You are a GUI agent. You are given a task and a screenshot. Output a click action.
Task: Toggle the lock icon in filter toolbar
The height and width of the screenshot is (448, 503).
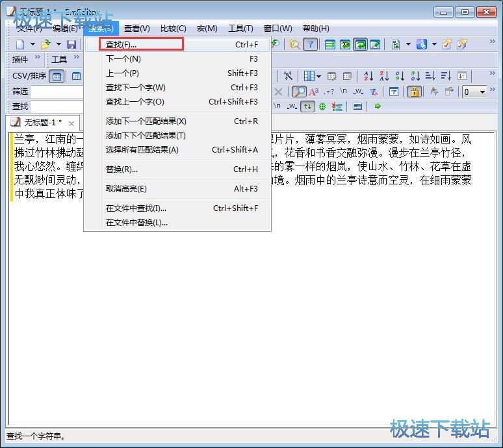tap(414, 92)
